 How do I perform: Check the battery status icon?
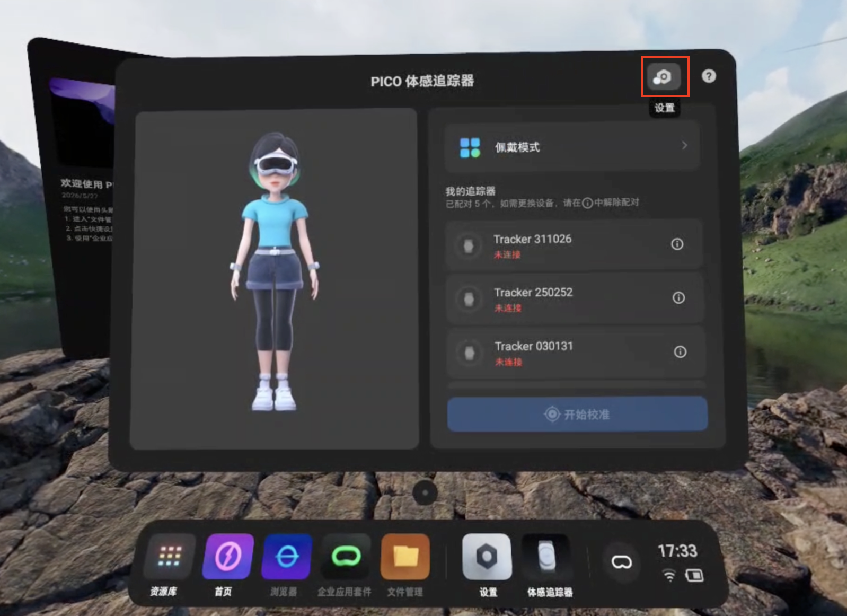coord(694,575)
